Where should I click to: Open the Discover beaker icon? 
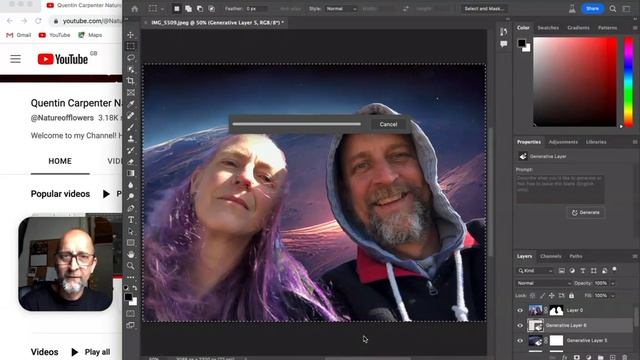click(x=572, y=9)
